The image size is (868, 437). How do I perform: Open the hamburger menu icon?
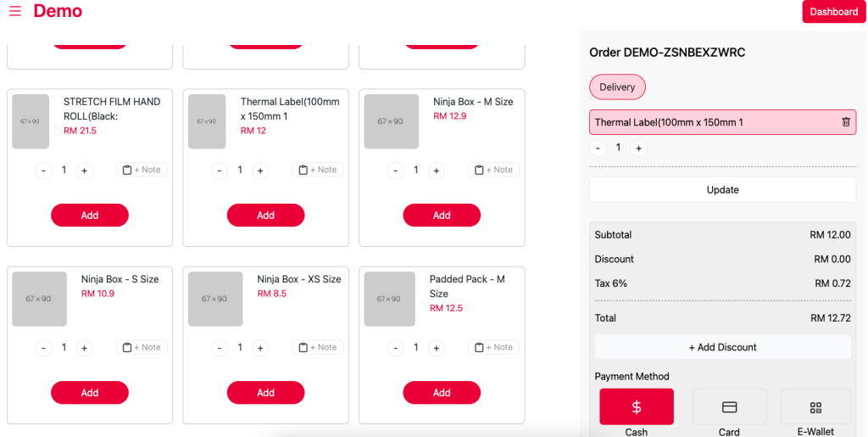(15, 11)
